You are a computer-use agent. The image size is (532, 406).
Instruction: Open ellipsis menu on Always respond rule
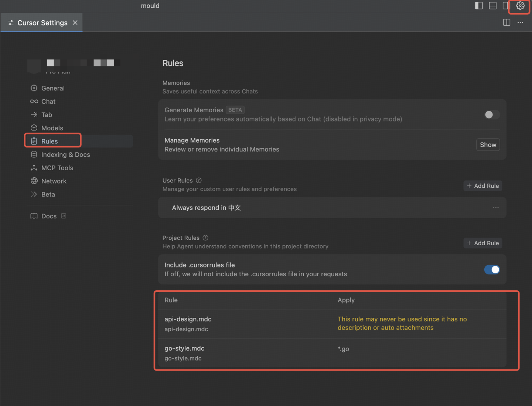pos(496,208)
